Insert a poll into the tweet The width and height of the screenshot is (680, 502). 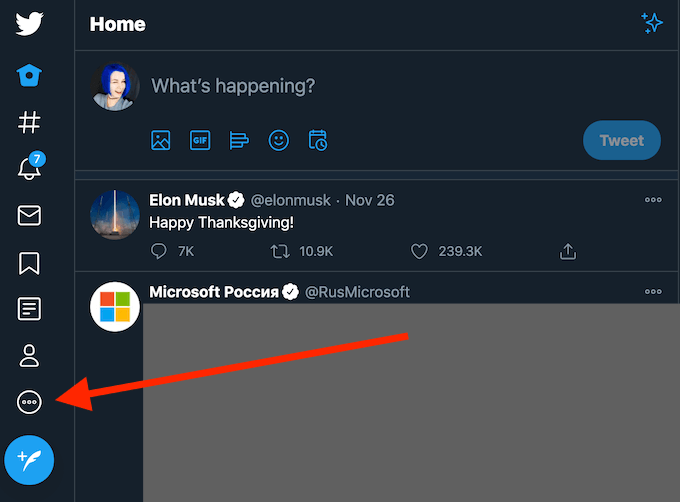pos(239,140)
